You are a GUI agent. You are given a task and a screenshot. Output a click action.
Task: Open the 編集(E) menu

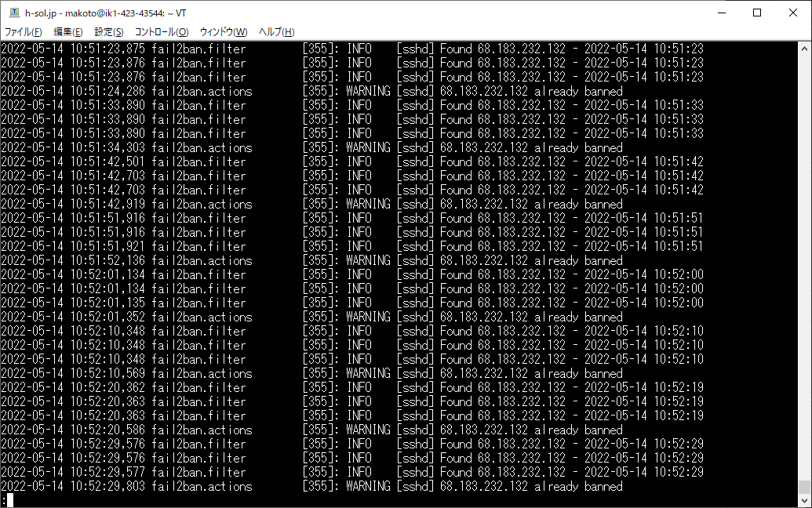(67, 32)
